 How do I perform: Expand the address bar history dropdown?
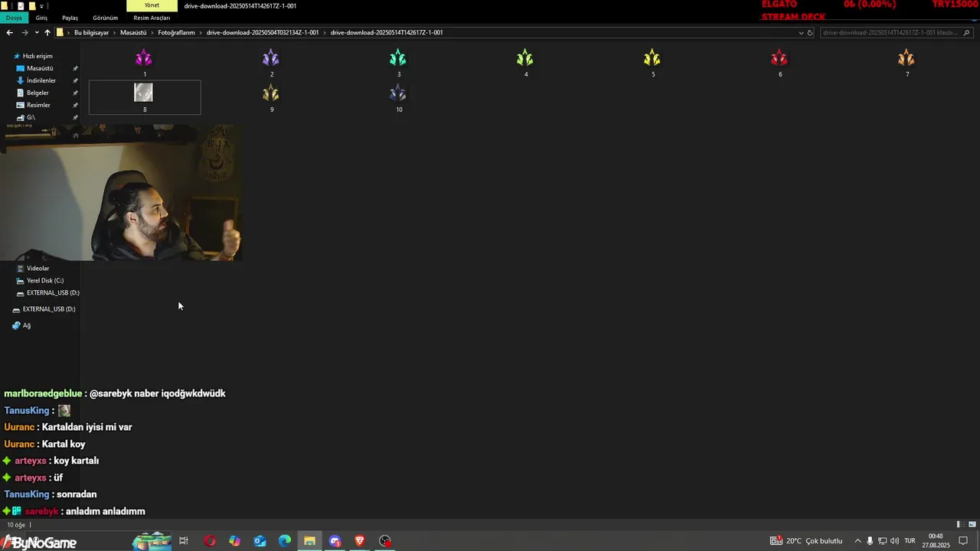click(x=801, y=33)
